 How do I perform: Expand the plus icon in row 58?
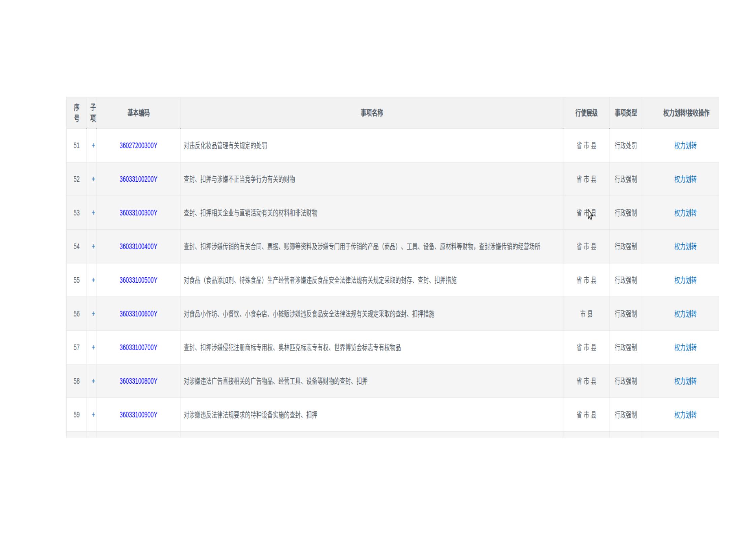tap(93, 381)
